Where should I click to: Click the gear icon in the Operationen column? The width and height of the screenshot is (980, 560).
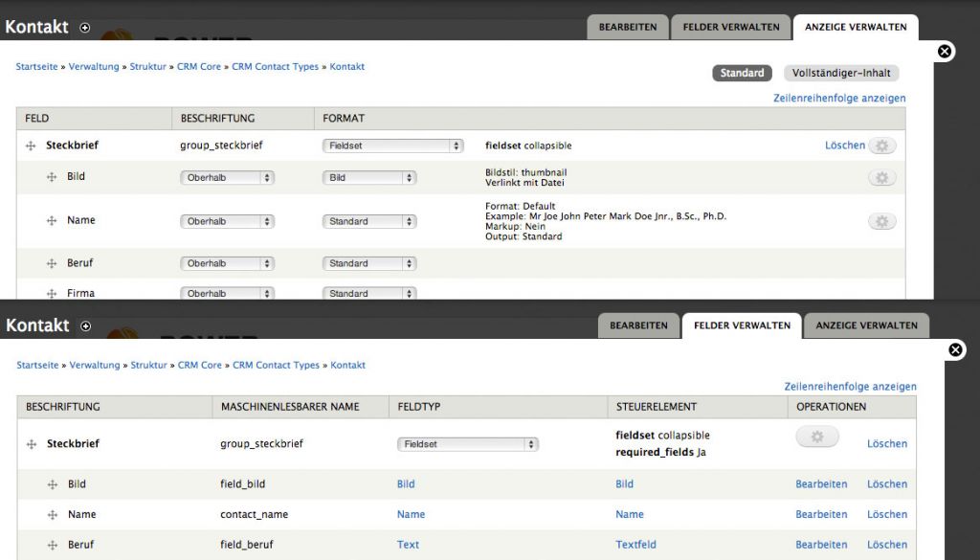(816, 437)
